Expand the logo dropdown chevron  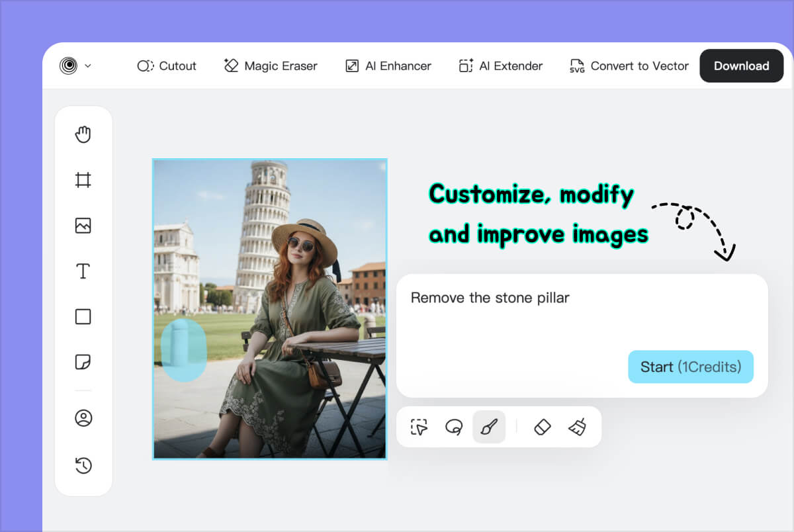(x=88, y=66)
